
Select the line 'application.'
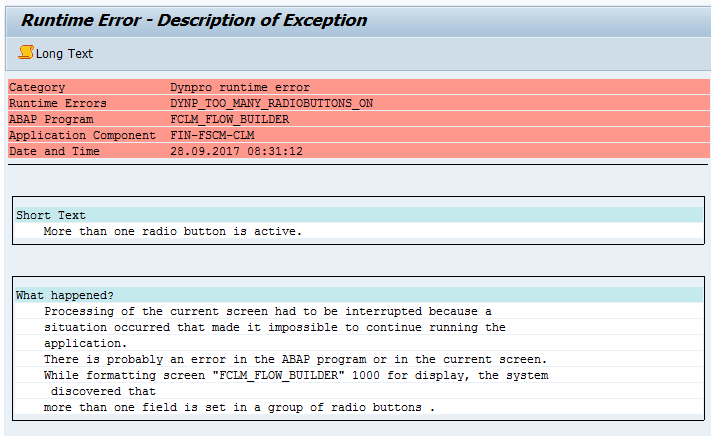[x=85, y=343]
